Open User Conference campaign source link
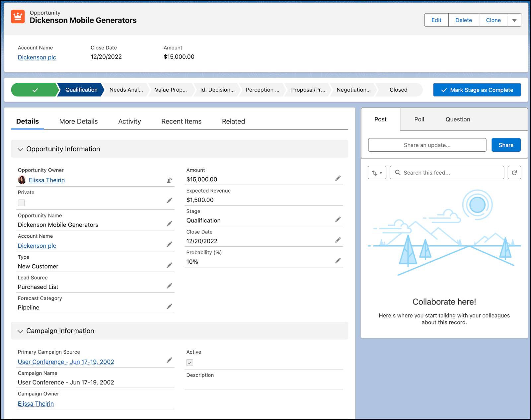This screenshot has width=531, height=420. [x=66, y=362]
